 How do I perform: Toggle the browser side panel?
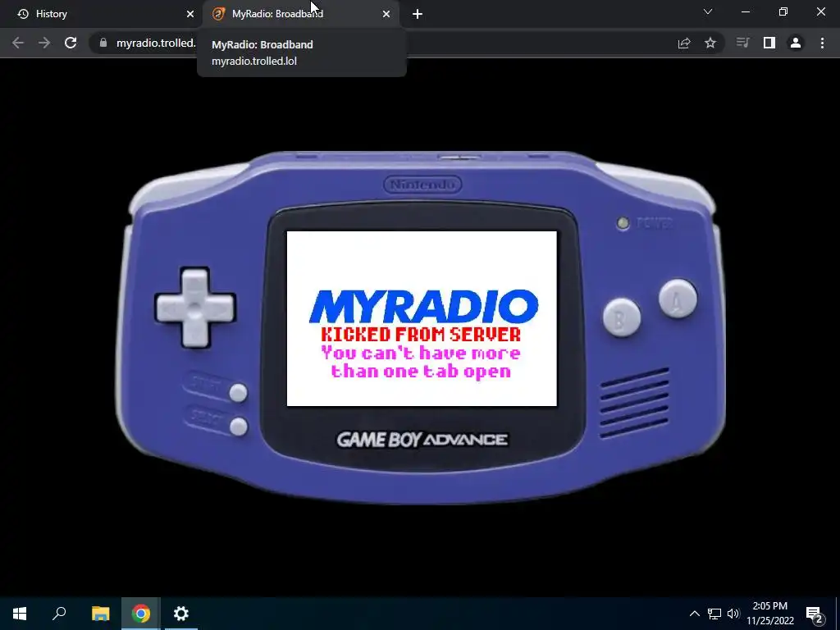[769, 43]
